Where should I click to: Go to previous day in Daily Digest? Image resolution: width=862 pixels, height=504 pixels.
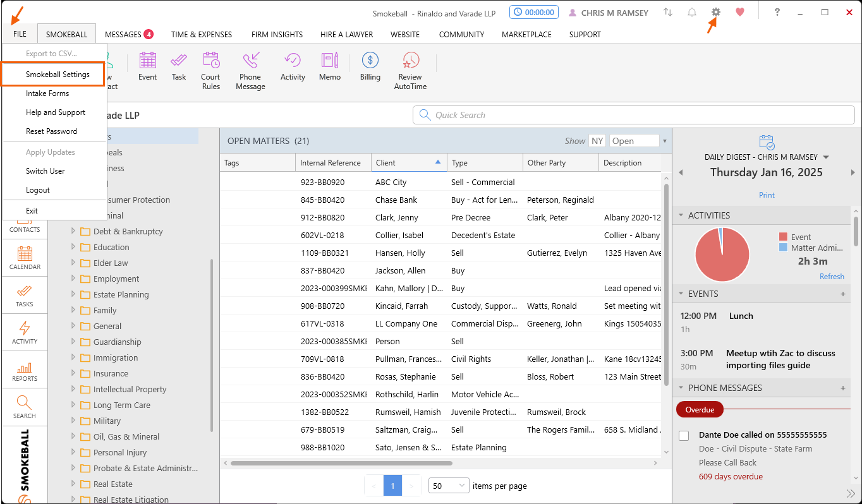pos(681,172)
